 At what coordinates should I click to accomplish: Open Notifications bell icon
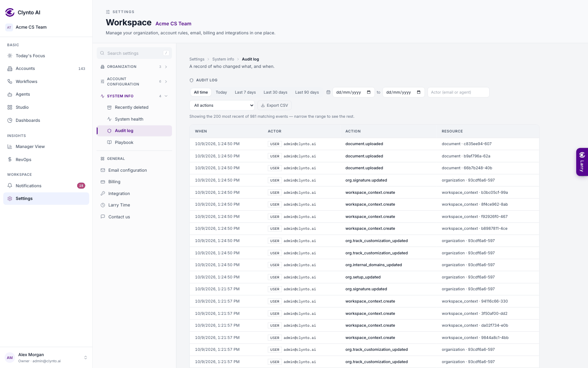10,186
